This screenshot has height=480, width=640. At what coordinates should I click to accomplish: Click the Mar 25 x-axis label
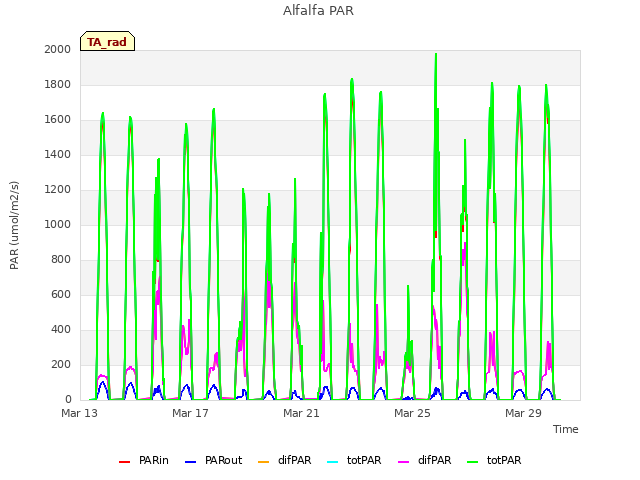point(412,413)
